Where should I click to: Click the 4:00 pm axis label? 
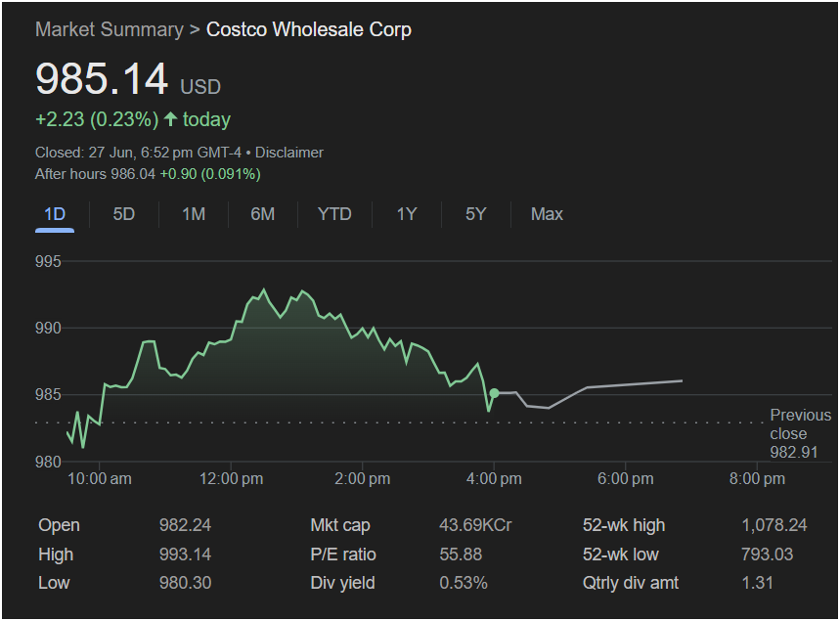(494, 479)
